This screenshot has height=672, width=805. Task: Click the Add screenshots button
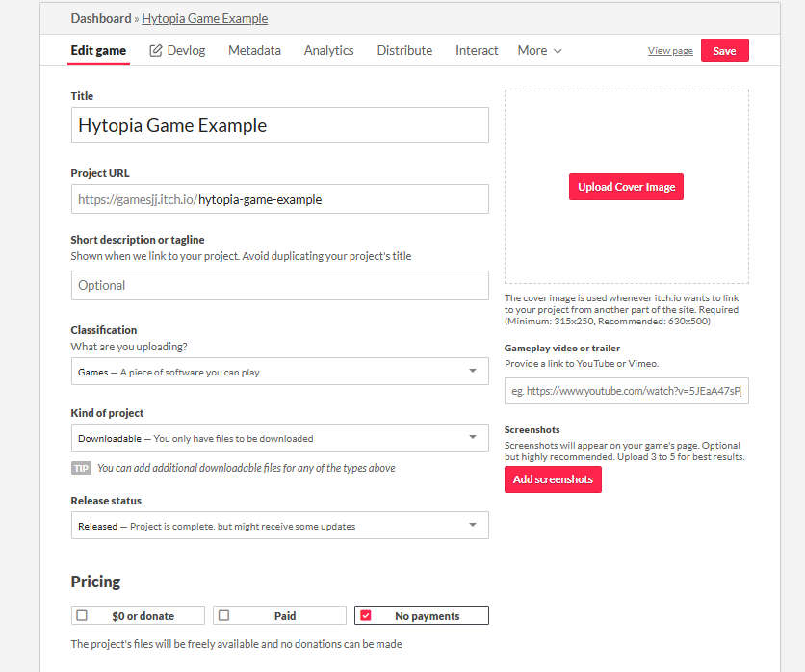[x=553, y=479]
